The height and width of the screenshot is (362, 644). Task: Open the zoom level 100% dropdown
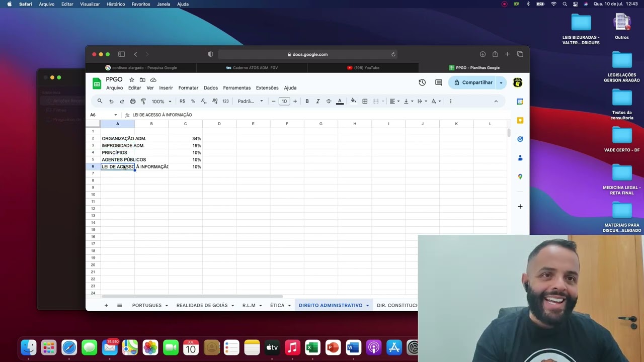(162, 101)
